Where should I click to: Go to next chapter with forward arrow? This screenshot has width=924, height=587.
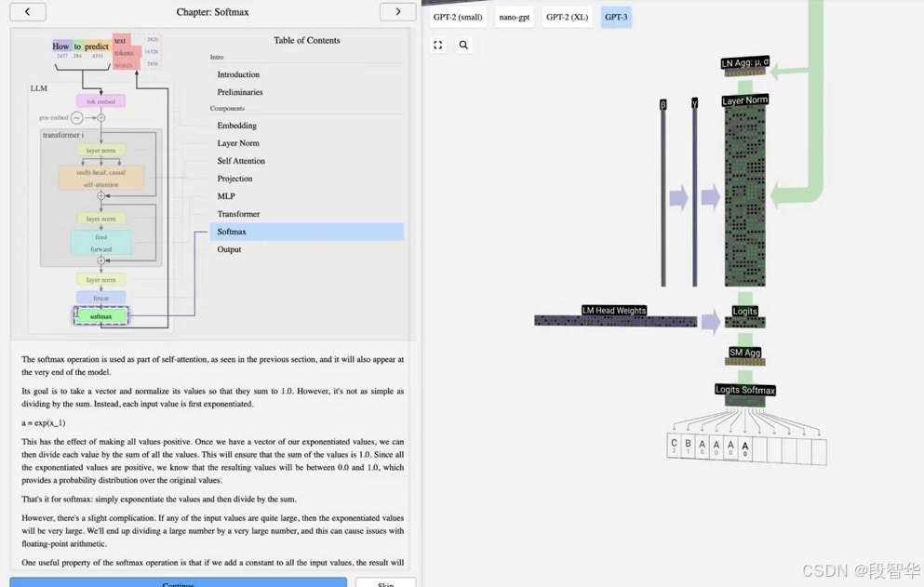coord(397,11)
